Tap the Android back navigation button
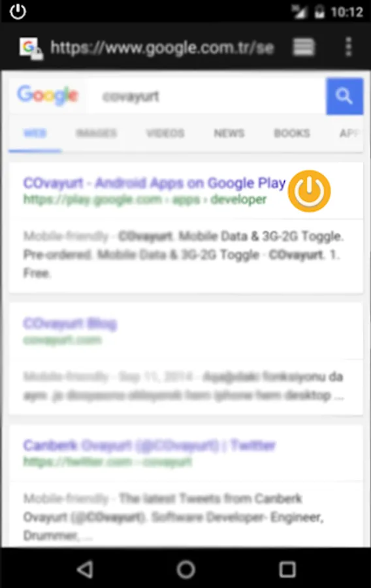Screen dimensions: 371x588 point(85,570)
